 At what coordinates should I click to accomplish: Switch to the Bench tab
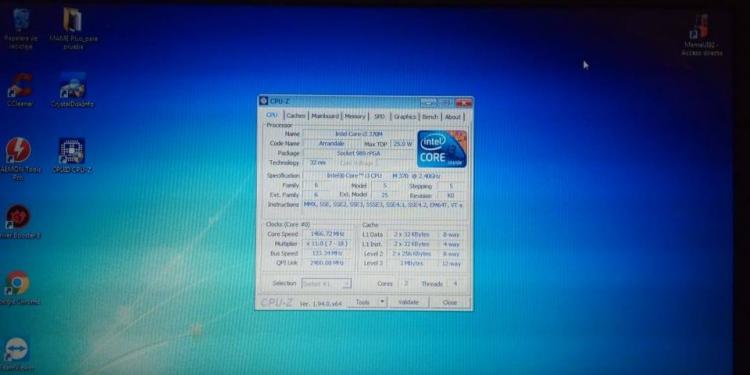[x=430, y=116]
